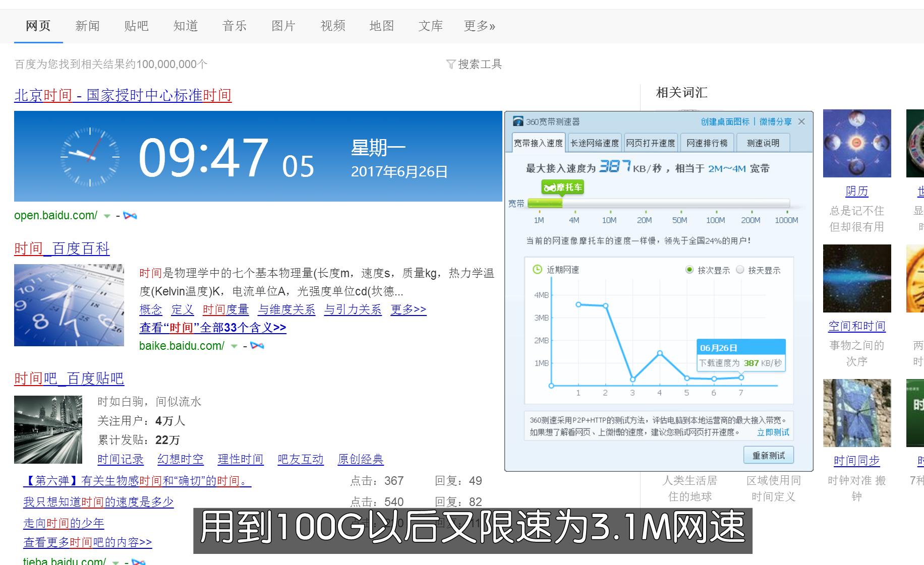Viewport: 924px width, 565px height.
Task: Select the 按次显示 radio button
Action: [x=689, y=270]
